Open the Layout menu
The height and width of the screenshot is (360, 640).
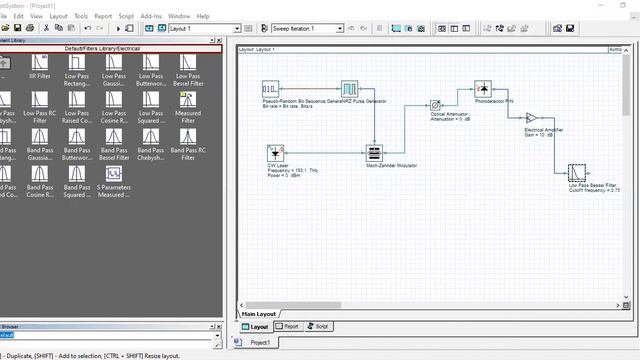point(58,16)
